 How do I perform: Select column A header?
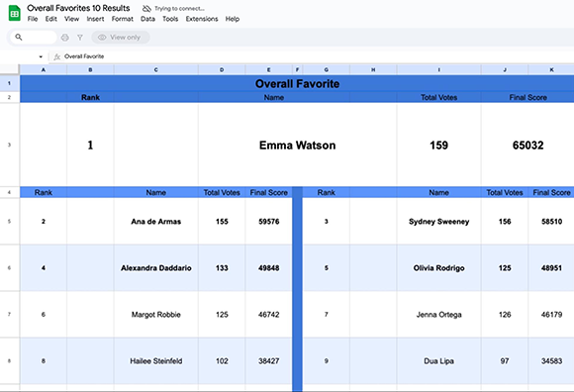coord(44,69)
